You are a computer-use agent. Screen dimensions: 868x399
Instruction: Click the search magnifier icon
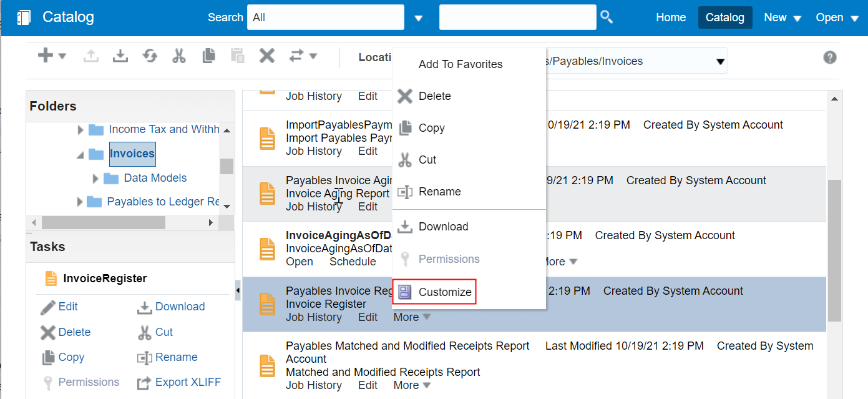(607, 17)
